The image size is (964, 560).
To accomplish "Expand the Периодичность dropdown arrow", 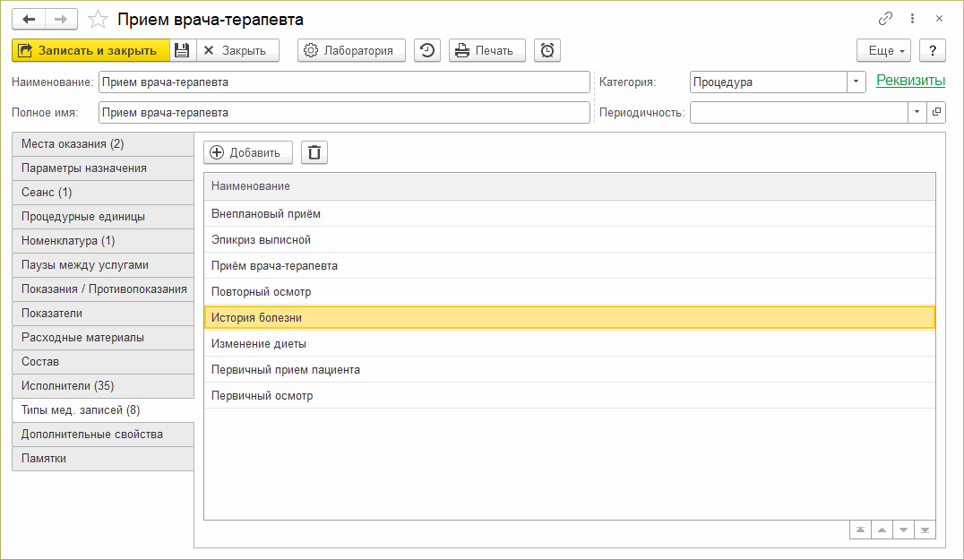I will 917,112.
